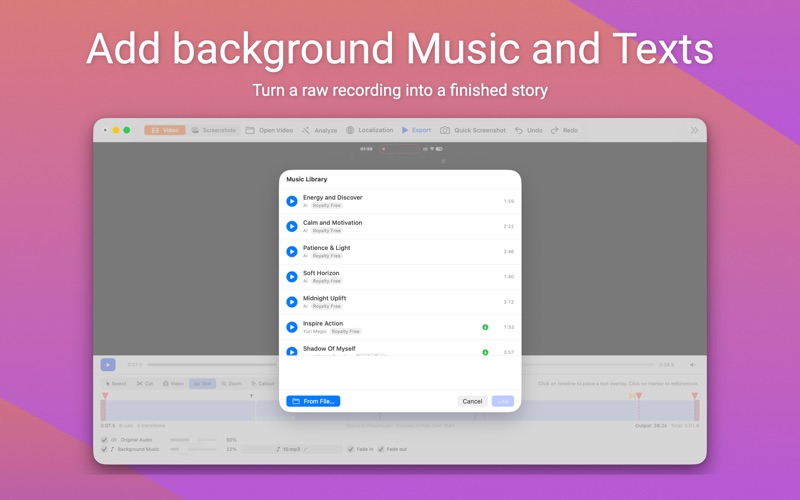The width and height of the screenshot is (800, 500).
Task: Choose the Zoom tool in timeline toolbar
Action: (232, 383)
